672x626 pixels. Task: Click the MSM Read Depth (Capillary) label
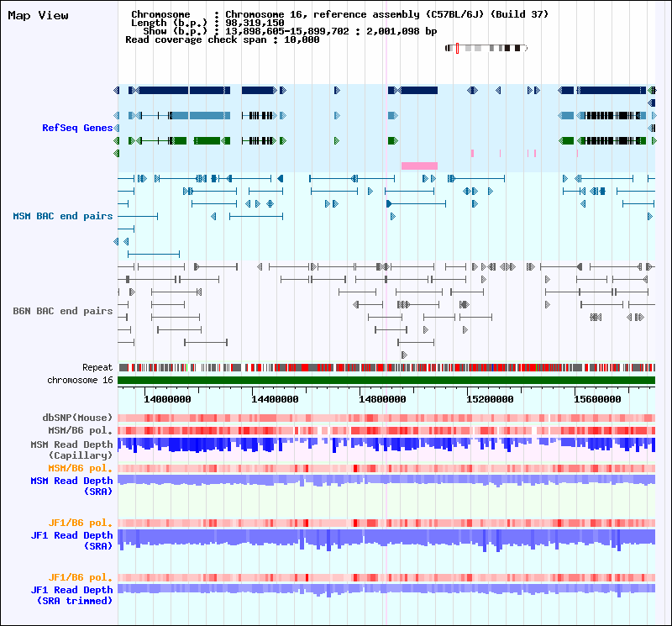click(x=71, y=450)
